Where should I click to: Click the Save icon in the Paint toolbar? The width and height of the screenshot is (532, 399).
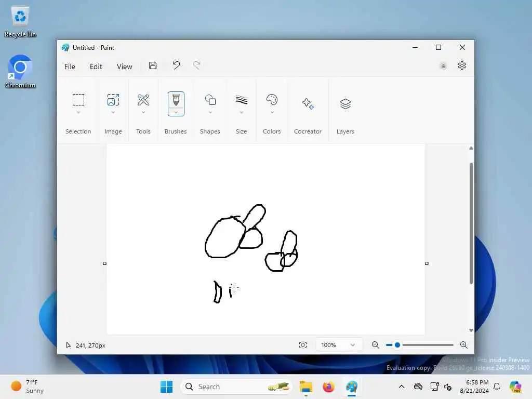click(x=153, y=65)
